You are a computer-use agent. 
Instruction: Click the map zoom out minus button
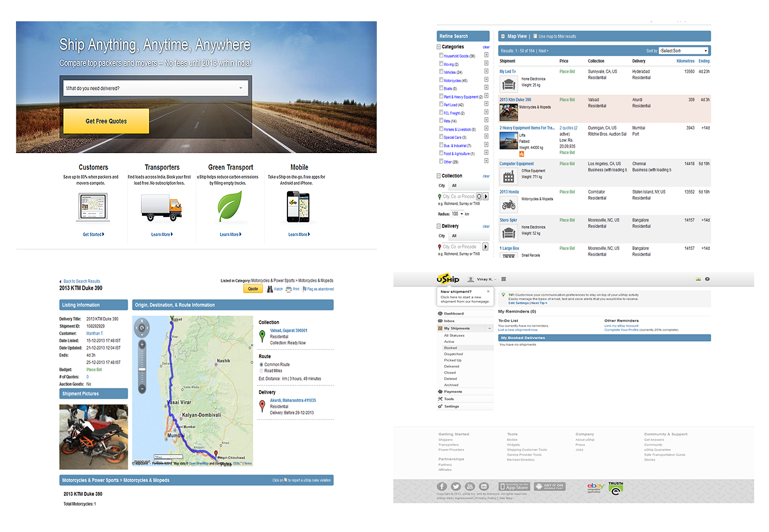point(142,388)
